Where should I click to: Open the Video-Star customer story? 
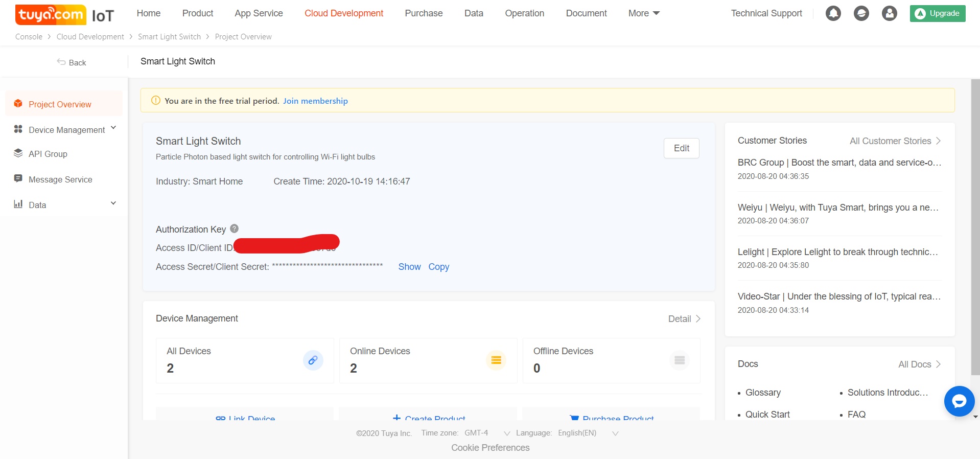coord(839,296)
